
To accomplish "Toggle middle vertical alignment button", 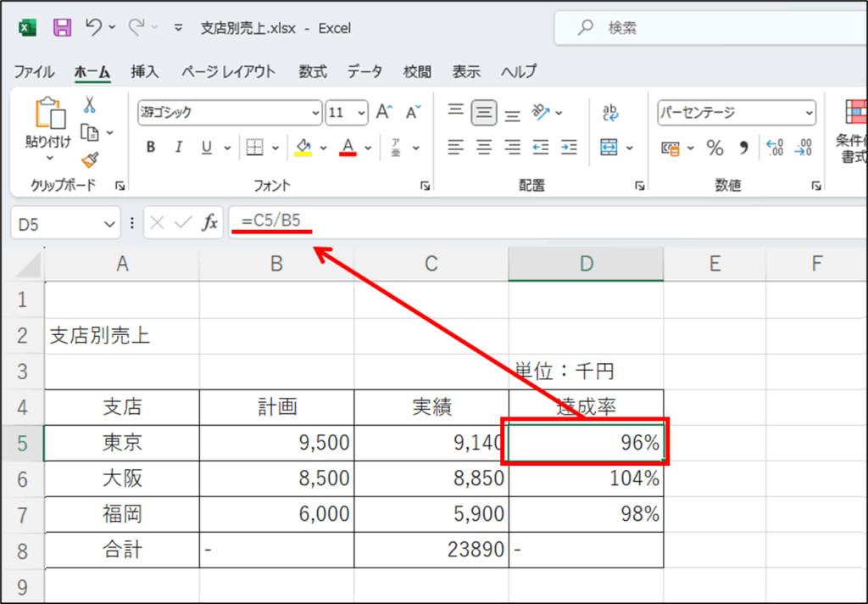I will (484, 112).
